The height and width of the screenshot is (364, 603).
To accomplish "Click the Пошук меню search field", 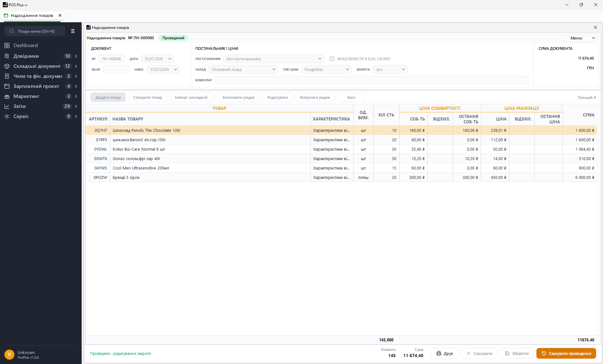I will pos(35,31).
